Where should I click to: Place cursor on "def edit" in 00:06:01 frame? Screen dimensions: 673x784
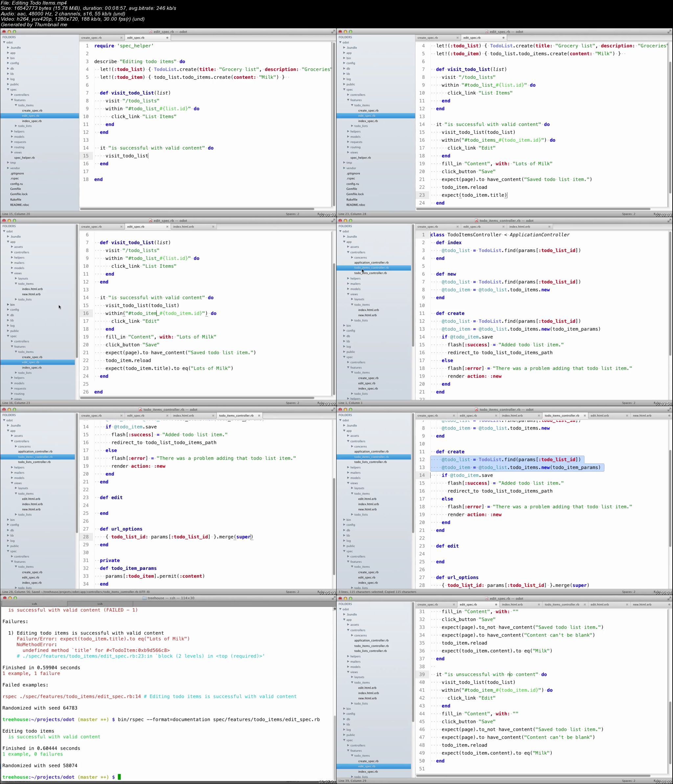(x=447, y=546)
